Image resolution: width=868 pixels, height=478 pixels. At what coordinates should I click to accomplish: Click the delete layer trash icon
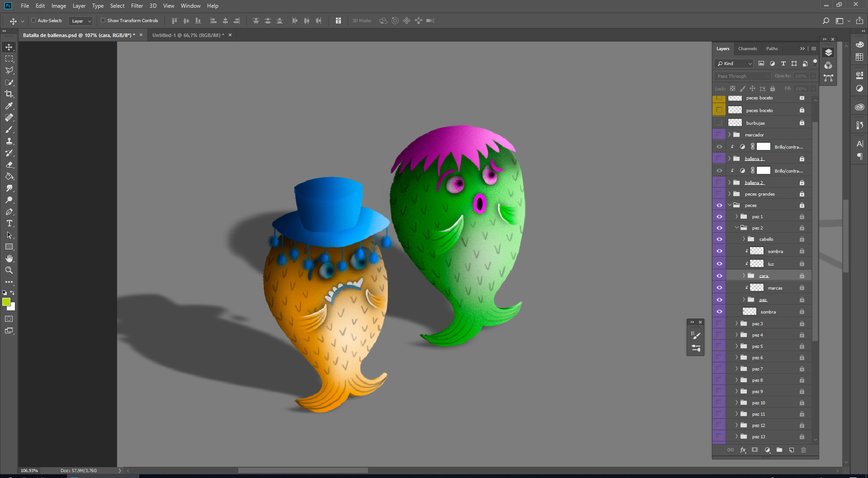tap(803, 450)
